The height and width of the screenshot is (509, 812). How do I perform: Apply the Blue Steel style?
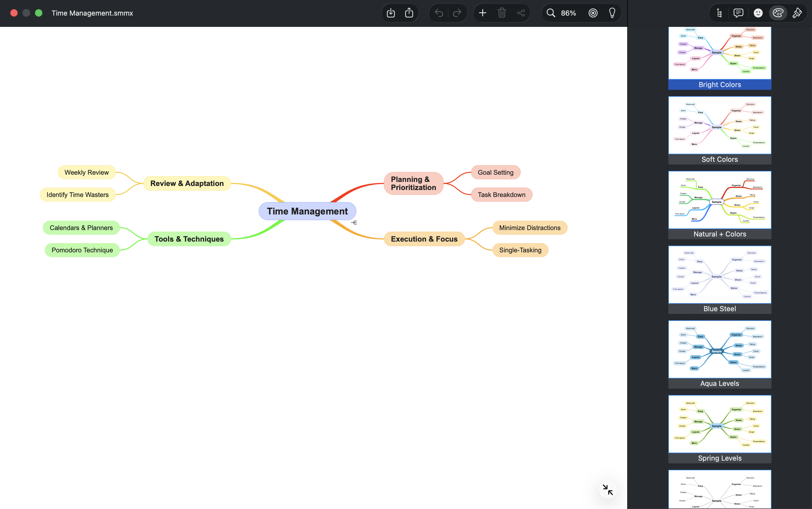720,280
